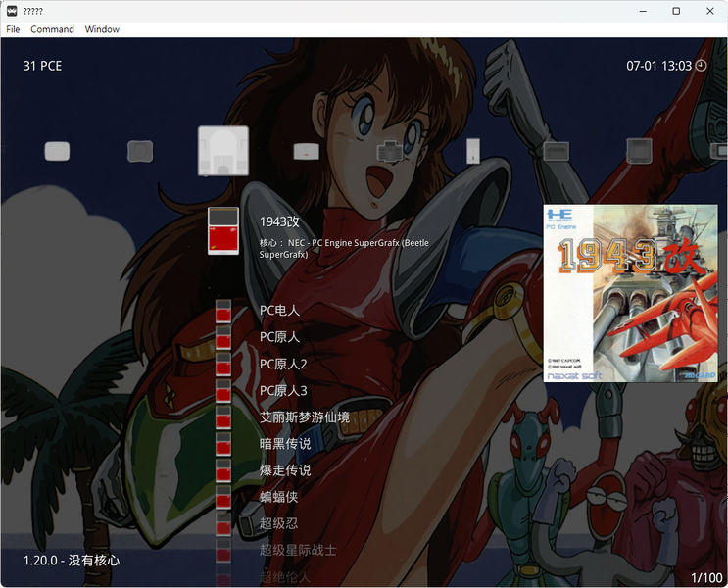Click the '07-01 13:03' date and time
Image resolution: width=728 pixels, height=588 pixels.
659,66
